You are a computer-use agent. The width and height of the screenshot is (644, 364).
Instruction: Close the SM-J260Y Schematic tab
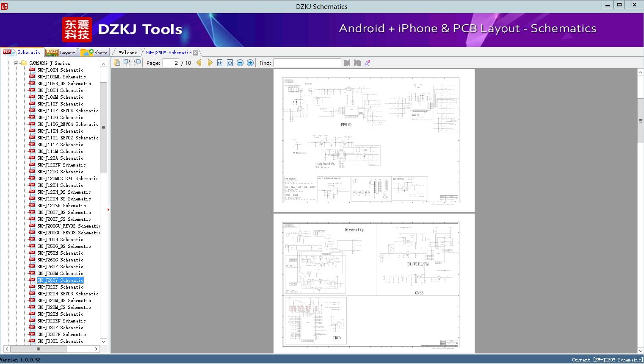(195, 53)
